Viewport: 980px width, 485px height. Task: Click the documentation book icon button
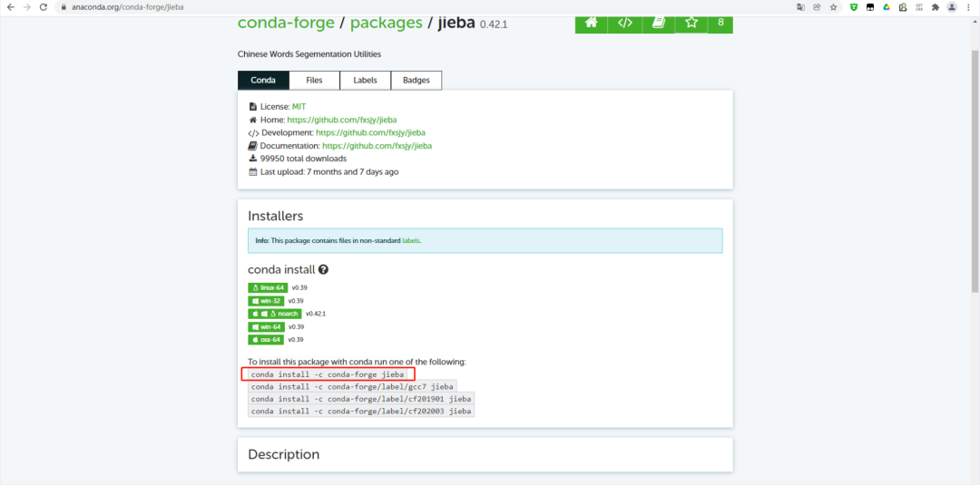coord(658,23)
